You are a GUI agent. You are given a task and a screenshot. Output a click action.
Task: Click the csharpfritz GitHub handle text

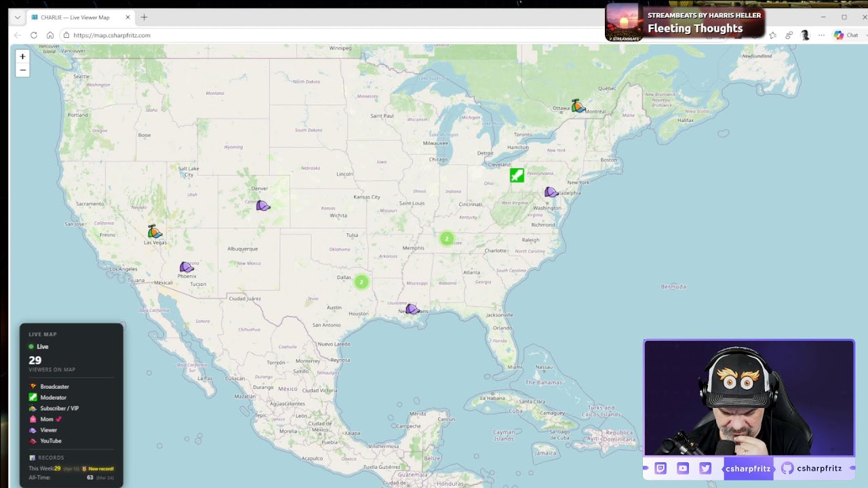tap(819, 468)
